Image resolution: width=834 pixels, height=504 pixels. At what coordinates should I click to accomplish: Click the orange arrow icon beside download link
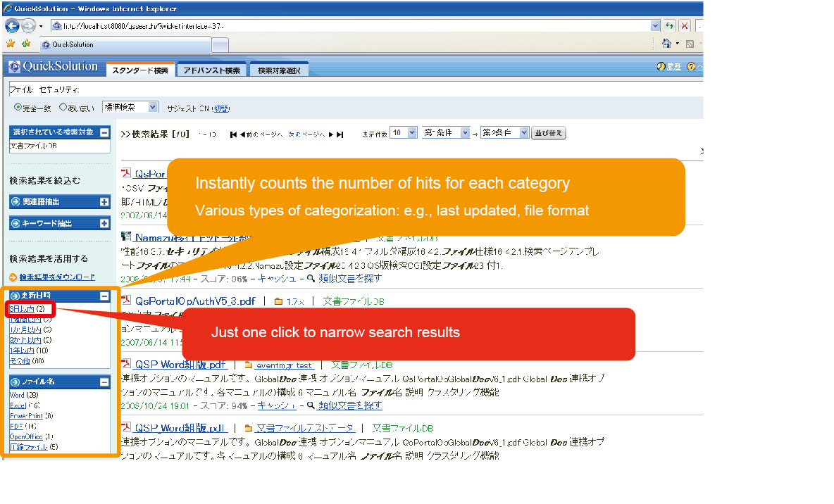click(13, 277)
